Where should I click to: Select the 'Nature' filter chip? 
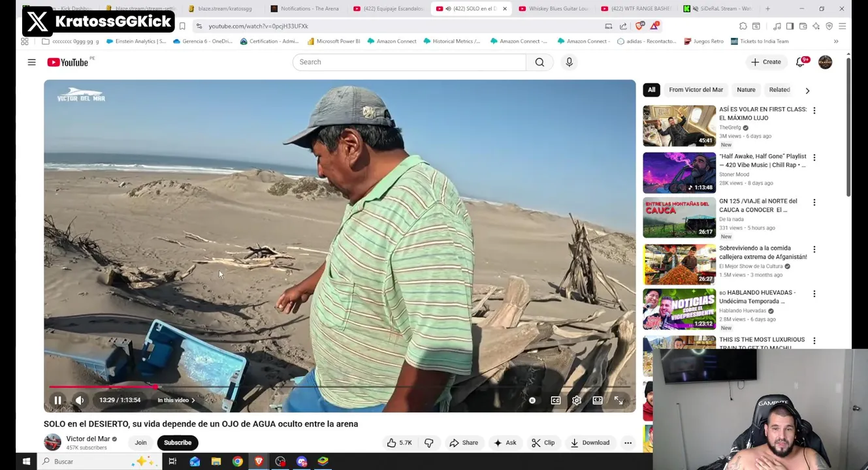(x=746, y=89)
